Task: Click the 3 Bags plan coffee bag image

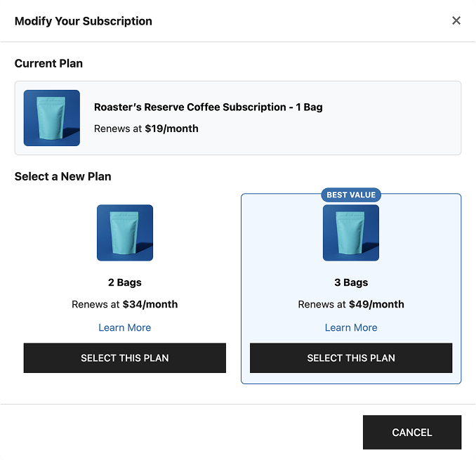Action: tap(351, 232)
